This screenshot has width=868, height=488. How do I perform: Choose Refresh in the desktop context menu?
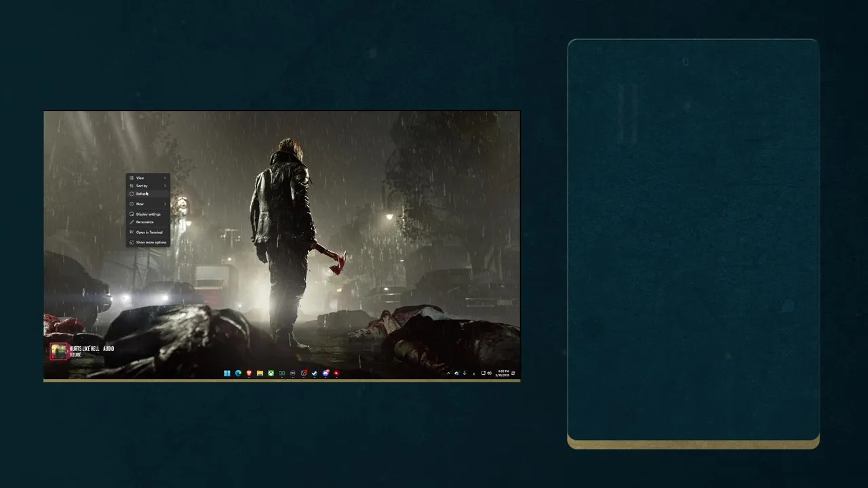point(148,194)
